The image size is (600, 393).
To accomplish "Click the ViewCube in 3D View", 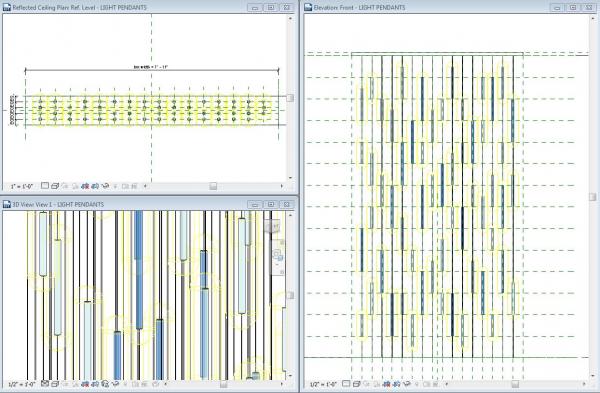I will click(x=272, y=227).
